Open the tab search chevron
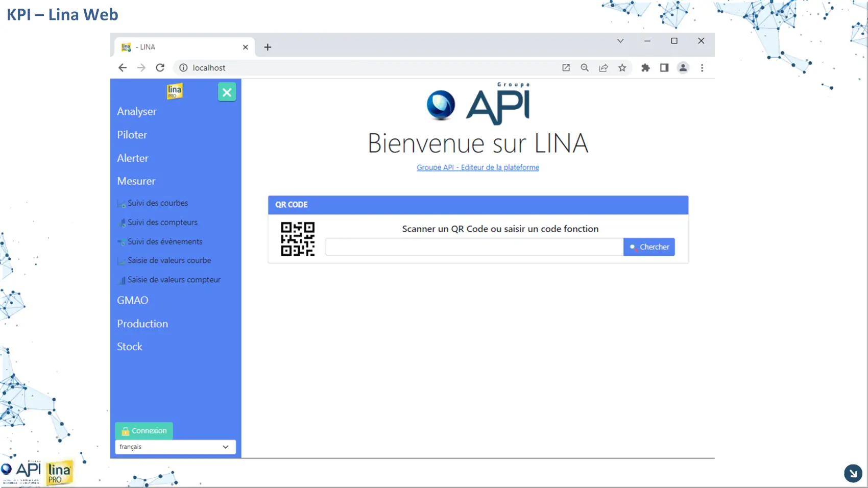Image resolution: width=868 pixels, height=488 pixels. [x=620, y=41]
